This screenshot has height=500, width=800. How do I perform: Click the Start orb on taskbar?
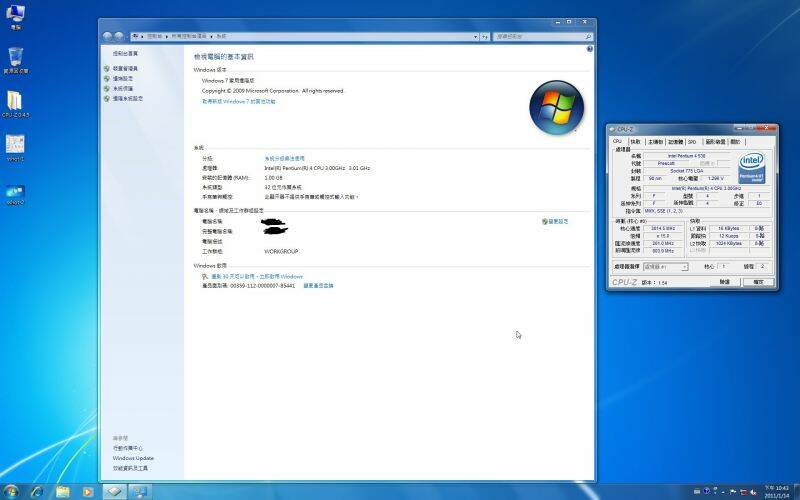(x=11, y=491)
